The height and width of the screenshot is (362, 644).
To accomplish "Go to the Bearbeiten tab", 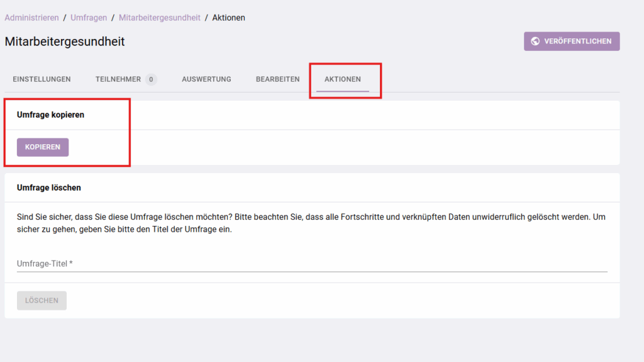I will (277, 79).
